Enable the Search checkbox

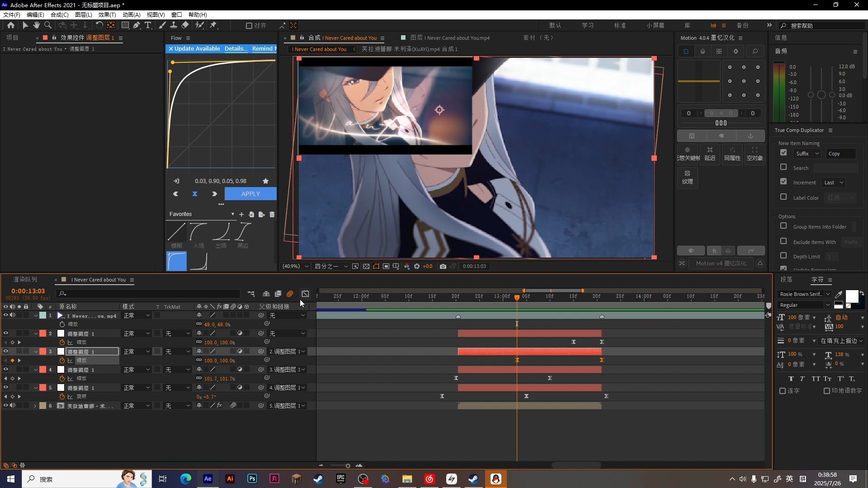[783, 167]
